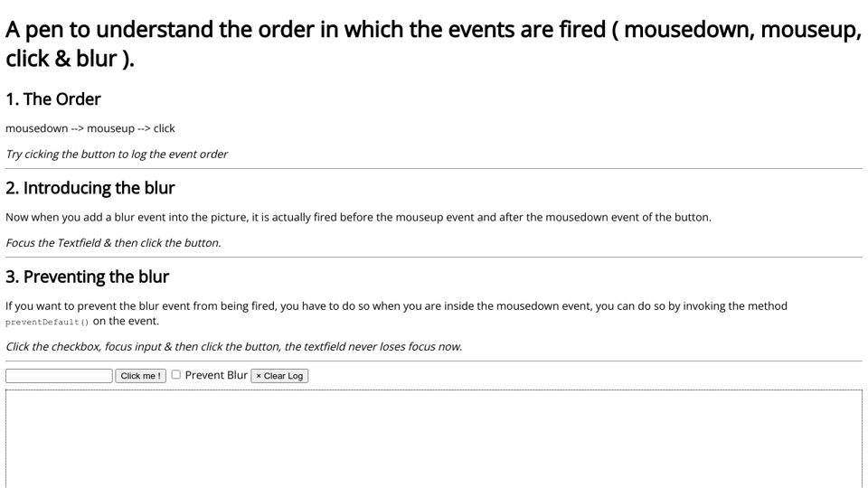Click the divider line below "The Order" section

[434, 169]
